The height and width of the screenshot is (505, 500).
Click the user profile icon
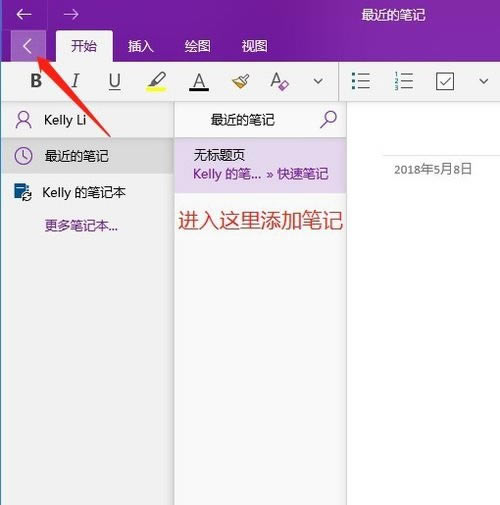pyautogui.click(x=24, y=120)
